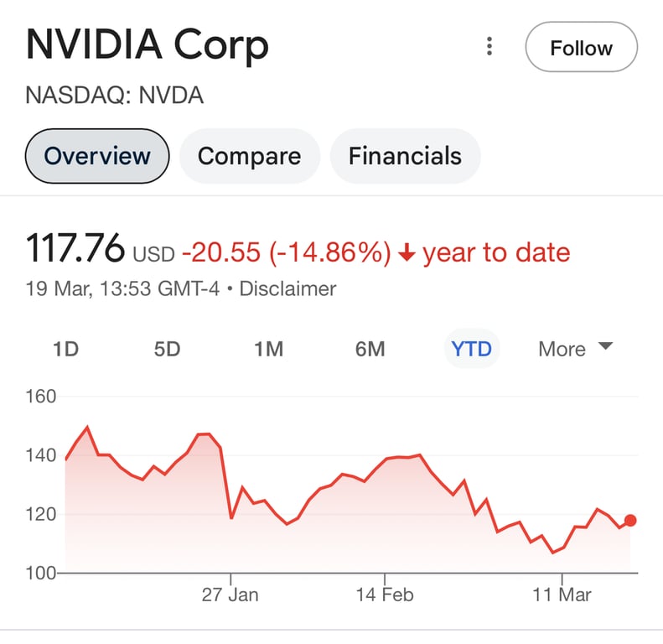
Task: Select the YTD time range
Action: (471, 349)
